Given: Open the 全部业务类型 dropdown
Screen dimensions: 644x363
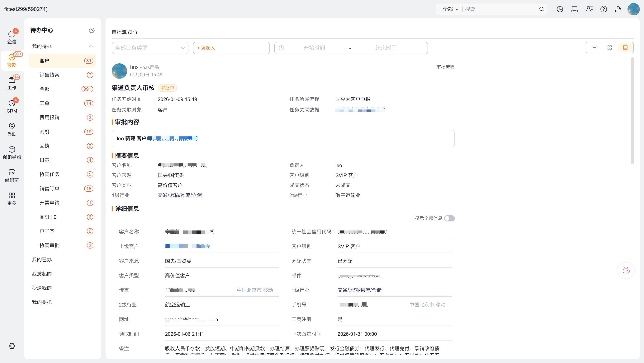Looking at the screenshot, I should coord(150,48).
